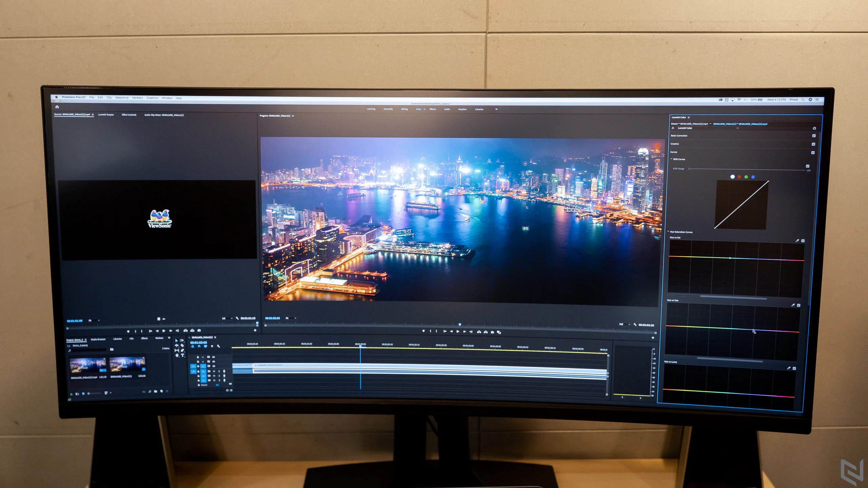Select the 3840x1600_Video1(1).mp4 thumbnail
The height and width of the screenshot is (488, 868).
pos(88,365)
